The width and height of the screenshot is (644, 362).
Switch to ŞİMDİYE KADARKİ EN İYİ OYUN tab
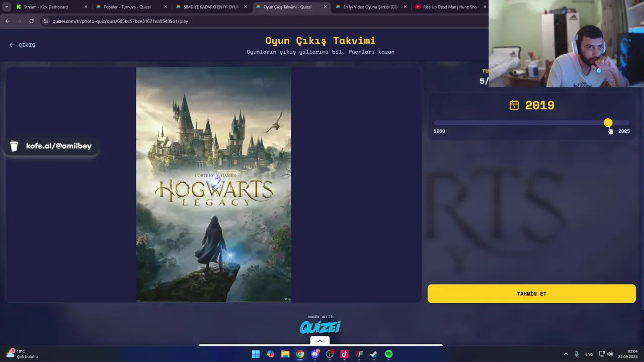(x=211, y=7)
